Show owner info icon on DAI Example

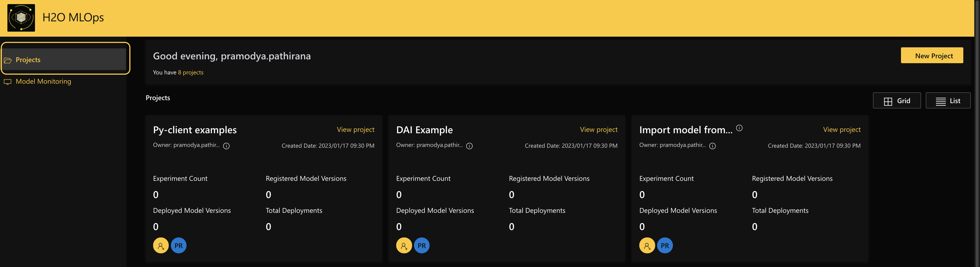(469, 146)
